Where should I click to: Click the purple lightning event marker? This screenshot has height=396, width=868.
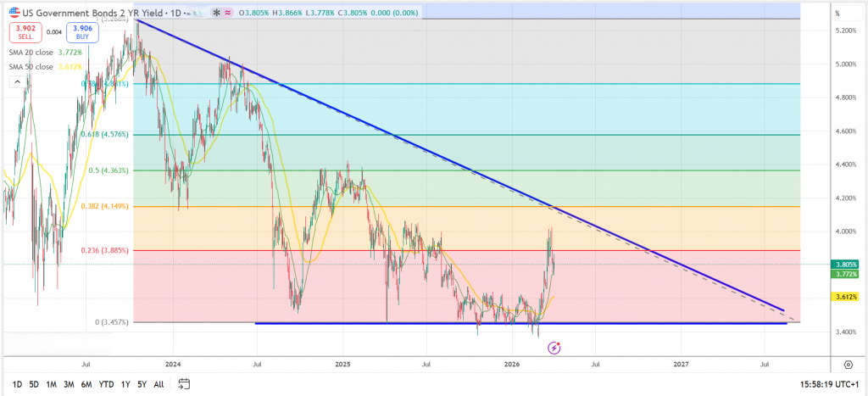coord(554,348)
